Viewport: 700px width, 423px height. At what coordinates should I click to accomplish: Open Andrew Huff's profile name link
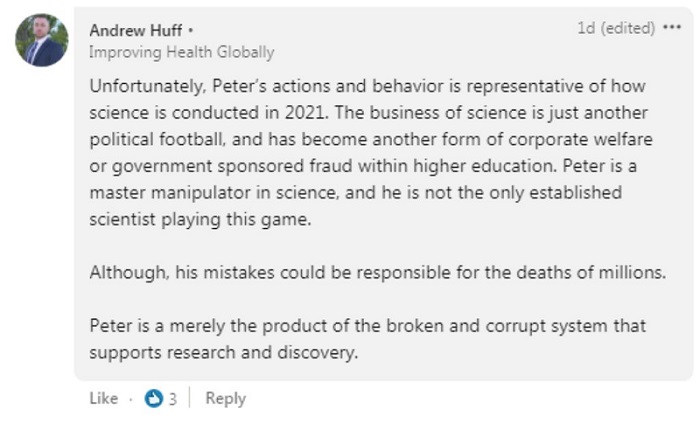pyautogui.click(x=135, y=31)
